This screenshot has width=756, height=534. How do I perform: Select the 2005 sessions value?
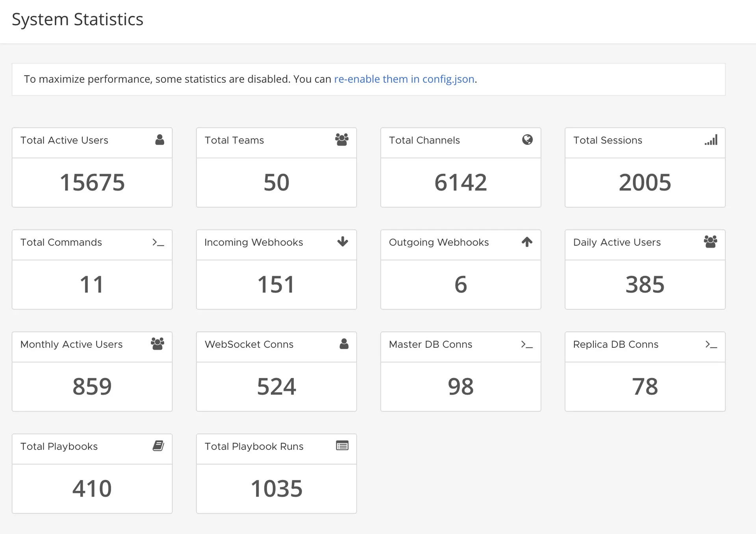[x=645, y=182]
